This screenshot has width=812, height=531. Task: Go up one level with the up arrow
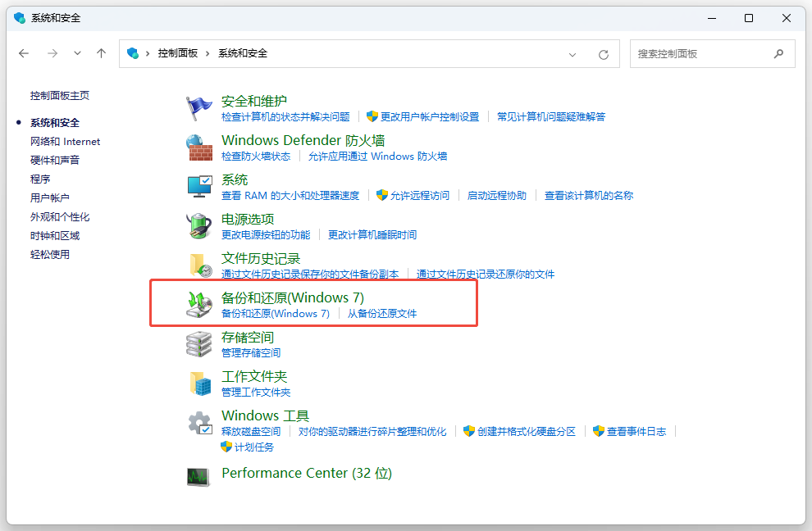click(101, 53)
